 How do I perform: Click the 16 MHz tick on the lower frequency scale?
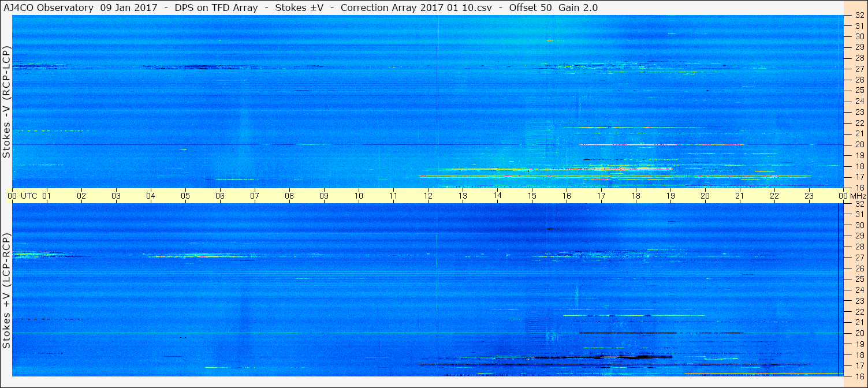[859, 376]
